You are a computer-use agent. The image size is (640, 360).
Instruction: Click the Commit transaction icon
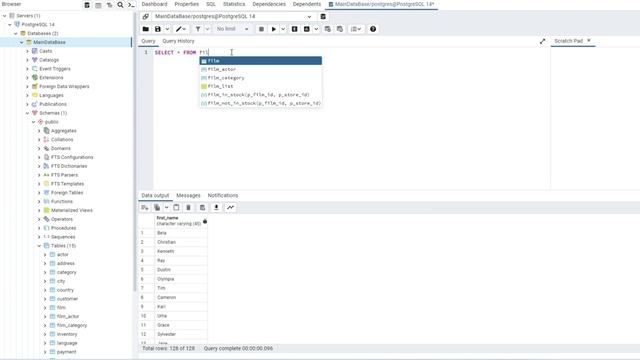coord(327,29)
